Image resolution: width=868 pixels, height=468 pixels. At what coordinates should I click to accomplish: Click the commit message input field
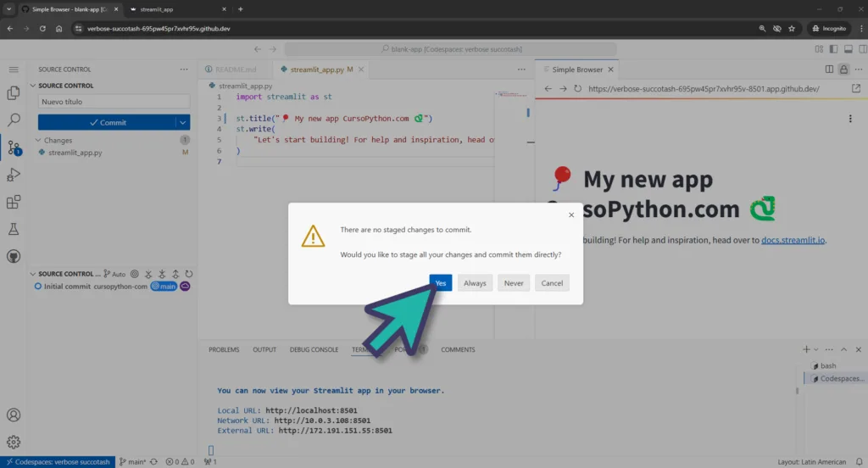click(x=114, y=102)
